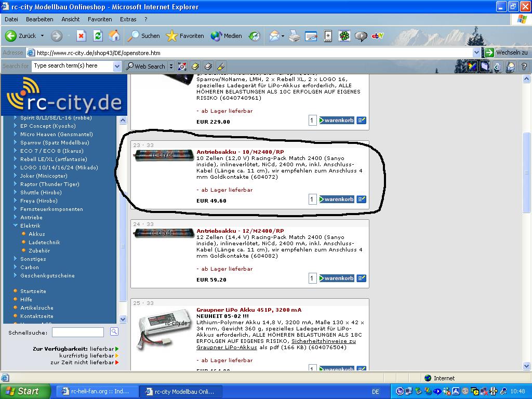
Task: Open the Suchen search pane in toolbar
Action: tap(143, 36)
